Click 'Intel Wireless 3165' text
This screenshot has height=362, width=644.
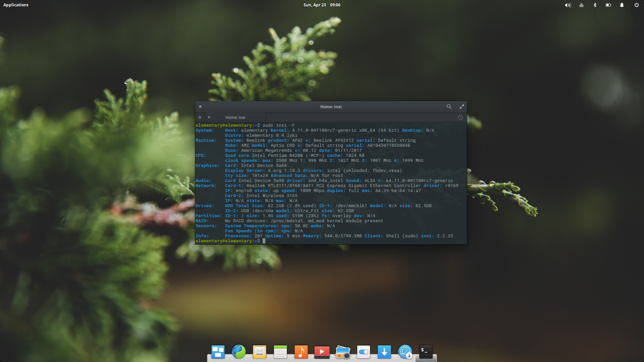point(272,196)
